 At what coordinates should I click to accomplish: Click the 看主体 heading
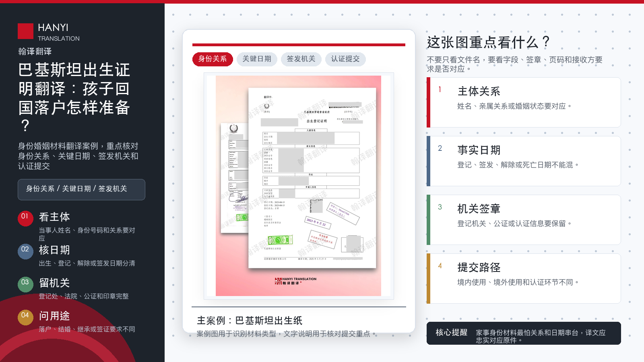tap(54, 217)
